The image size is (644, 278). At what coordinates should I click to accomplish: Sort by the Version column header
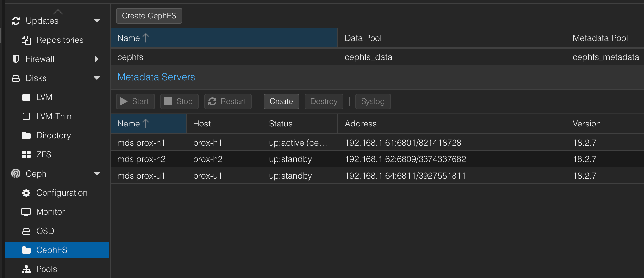605,124
